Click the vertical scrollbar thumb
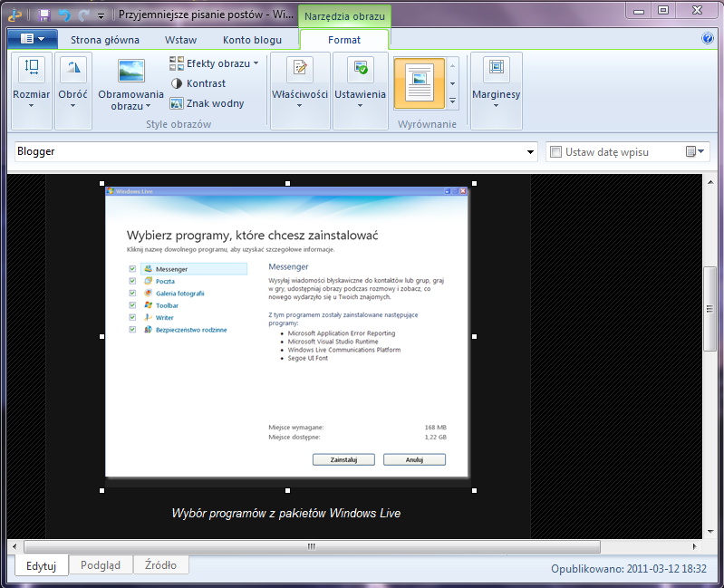Viewport: 724px width, 588px height. (x=710, y=309)
